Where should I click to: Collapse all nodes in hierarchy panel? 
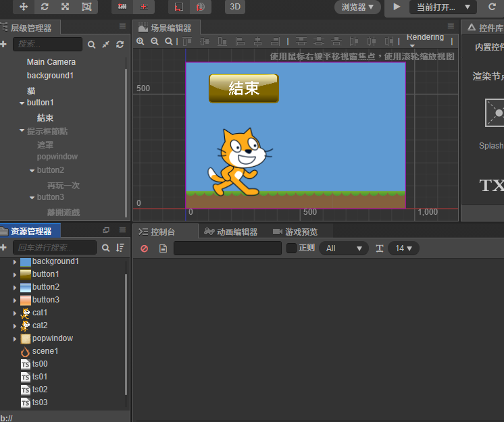pos(106,45)
